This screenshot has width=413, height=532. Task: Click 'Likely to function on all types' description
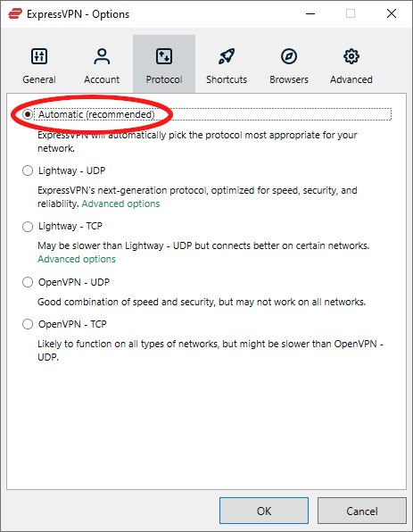coord(211,350)
